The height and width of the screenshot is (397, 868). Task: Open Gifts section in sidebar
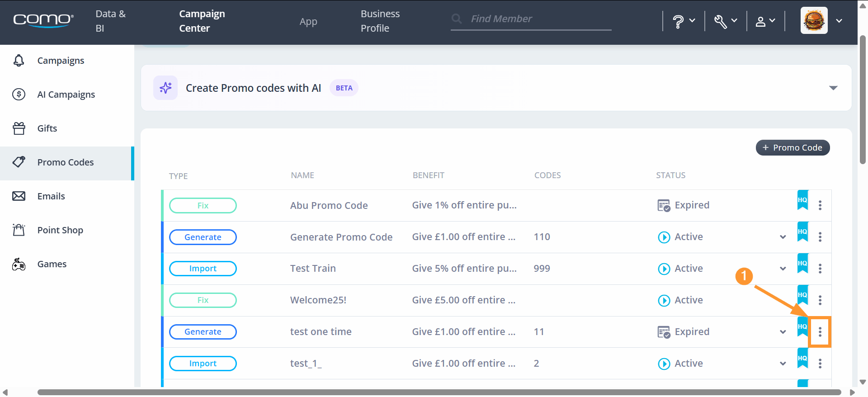point(67,128)
